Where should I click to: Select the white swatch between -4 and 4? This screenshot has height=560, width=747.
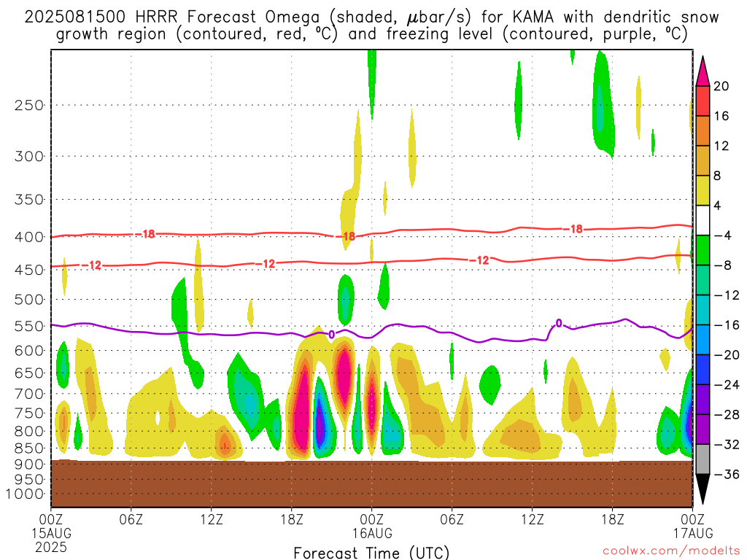(x=703, y=220)
